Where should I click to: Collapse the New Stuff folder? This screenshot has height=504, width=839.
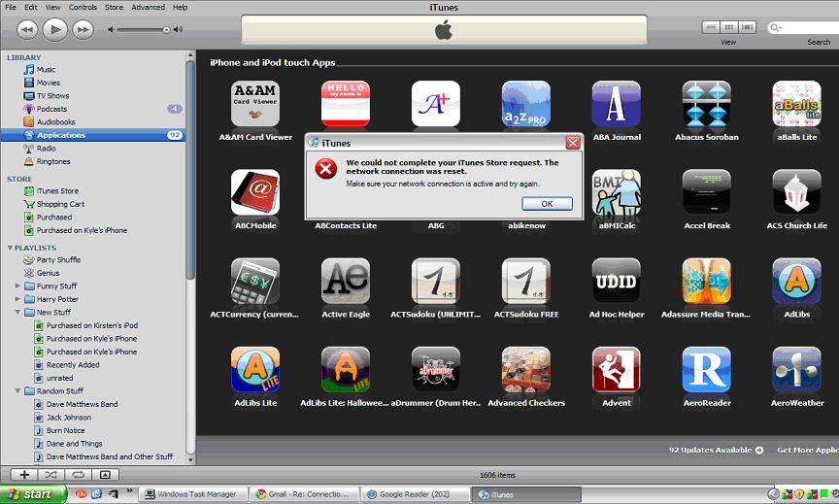(x=17, y=312)
